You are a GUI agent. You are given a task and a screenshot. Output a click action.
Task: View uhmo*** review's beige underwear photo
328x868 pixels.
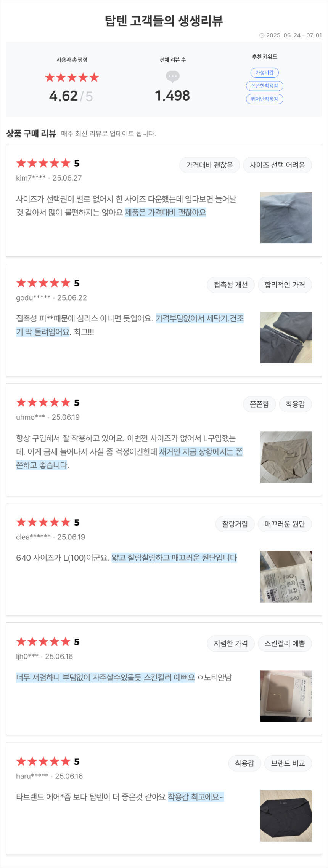point(286,457)
